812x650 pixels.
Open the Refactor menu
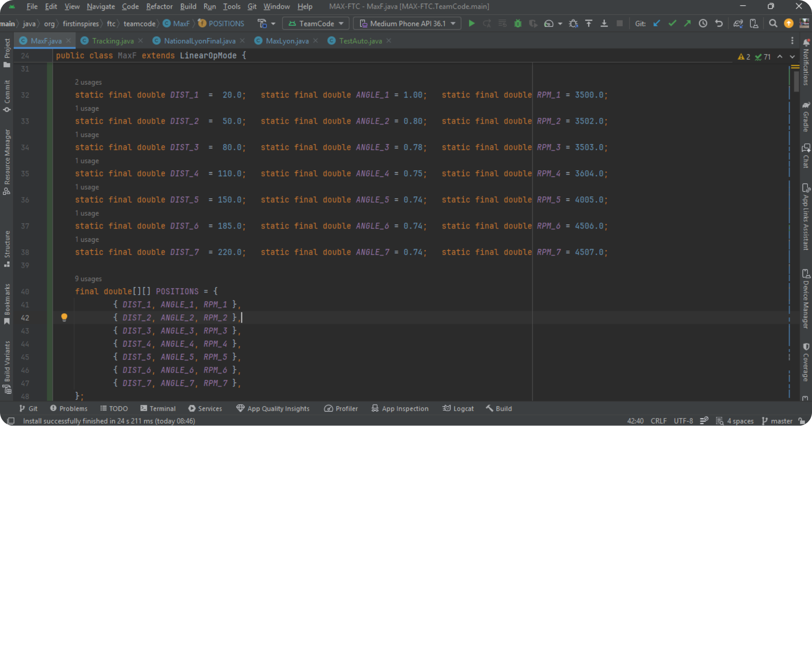tap(159, 6)
